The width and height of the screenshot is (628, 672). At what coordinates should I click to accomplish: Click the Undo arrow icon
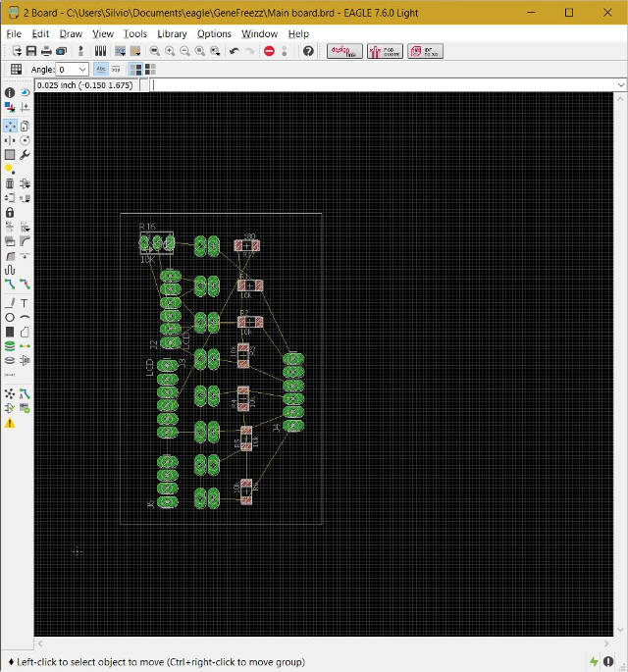(x=235, y=51)
